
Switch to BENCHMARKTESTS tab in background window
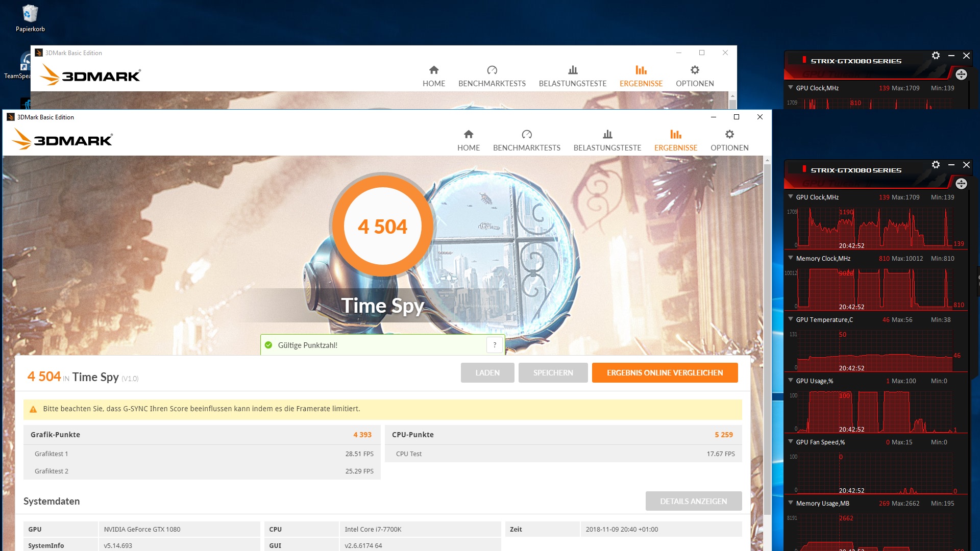tap(492, 76)
